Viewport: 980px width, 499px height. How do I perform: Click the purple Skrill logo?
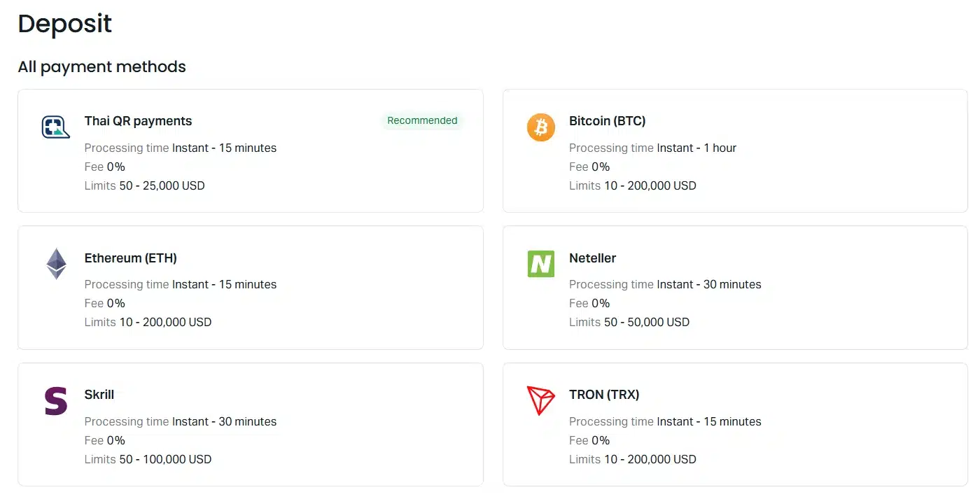click(56, 401)
